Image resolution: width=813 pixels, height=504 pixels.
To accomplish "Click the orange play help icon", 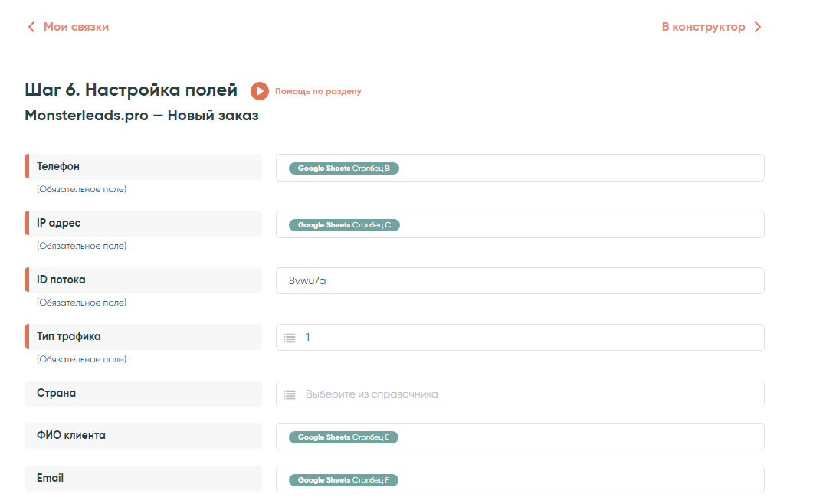I will (x=260, y=91).
